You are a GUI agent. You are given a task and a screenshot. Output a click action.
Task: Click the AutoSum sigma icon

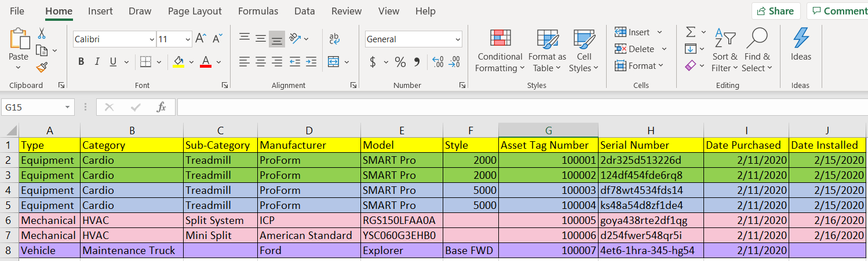point(691,32)
